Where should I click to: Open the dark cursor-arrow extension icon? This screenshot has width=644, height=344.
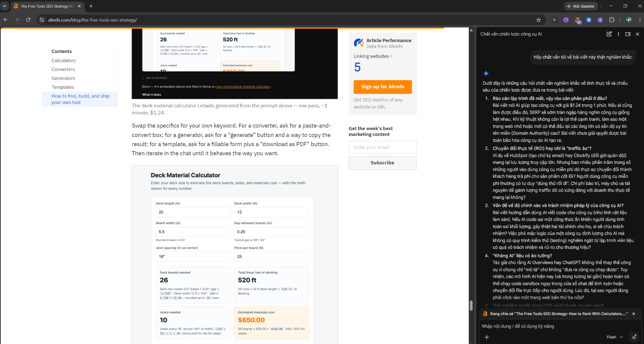(x=554, y=20)
